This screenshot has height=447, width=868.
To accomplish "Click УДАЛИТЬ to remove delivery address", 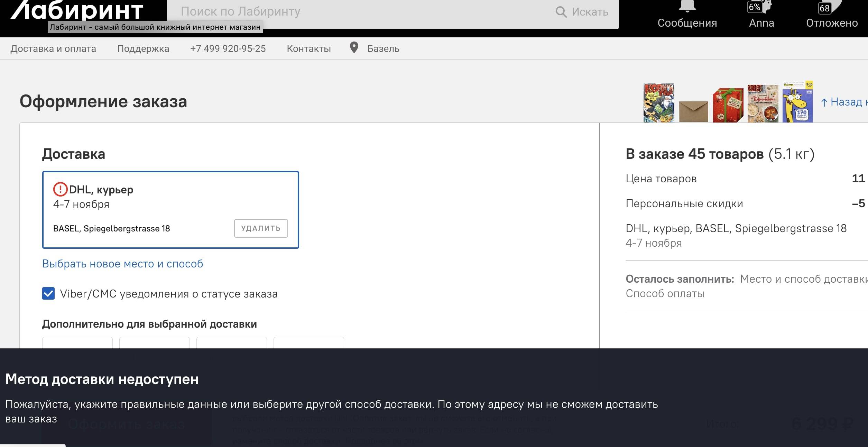I will point(261,228).
